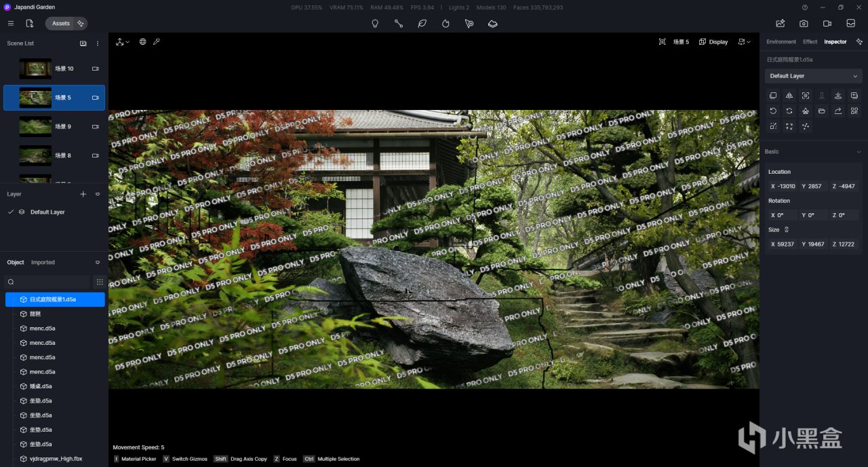Click the focus frame icon beside 场景 5

tap(663, 42)
